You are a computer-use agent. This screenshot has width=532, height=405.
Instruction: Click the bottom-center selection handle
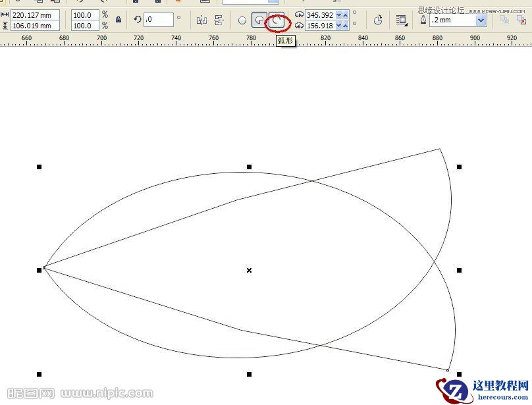[x=250, y=374]
